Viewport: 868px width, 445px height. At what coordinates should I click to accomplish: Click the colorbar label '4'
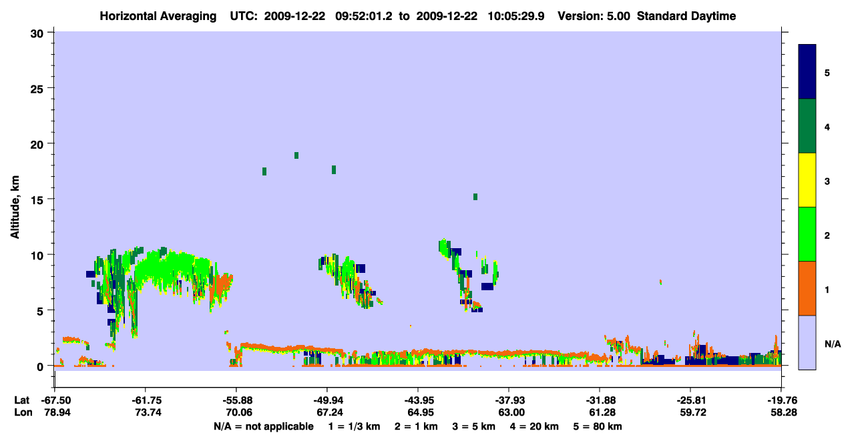pos(827,126)
